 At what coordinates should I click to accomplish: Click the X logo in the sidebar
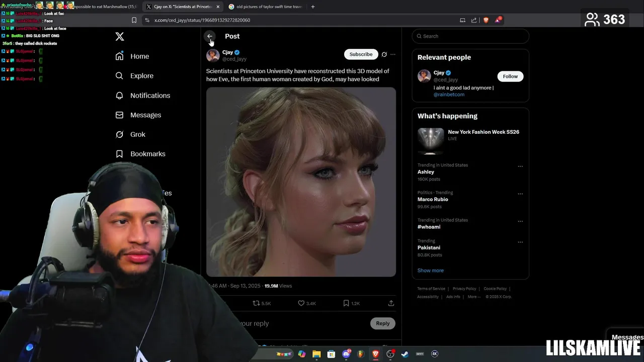(x=120, y=37)
